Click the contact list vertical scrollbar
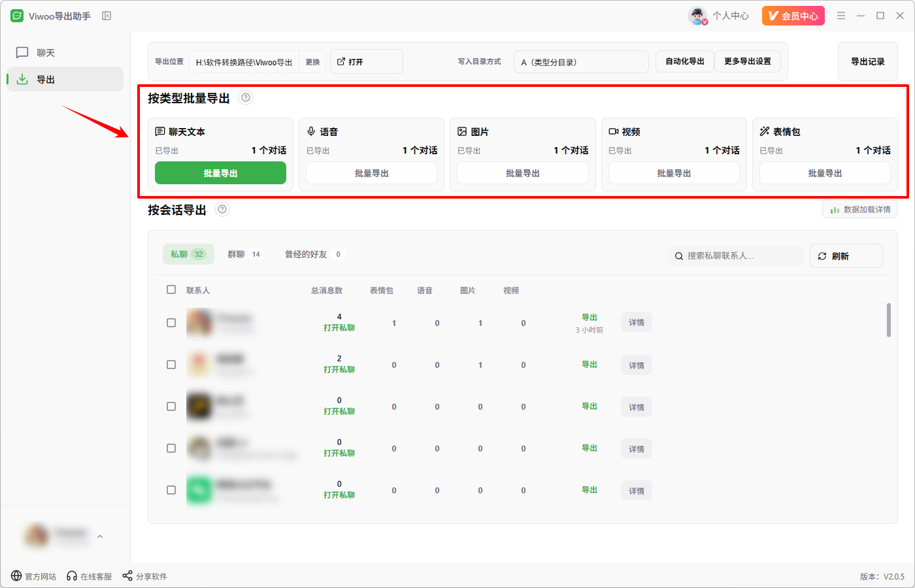Viewport: 915px width, 588px height. pos(889,320)
